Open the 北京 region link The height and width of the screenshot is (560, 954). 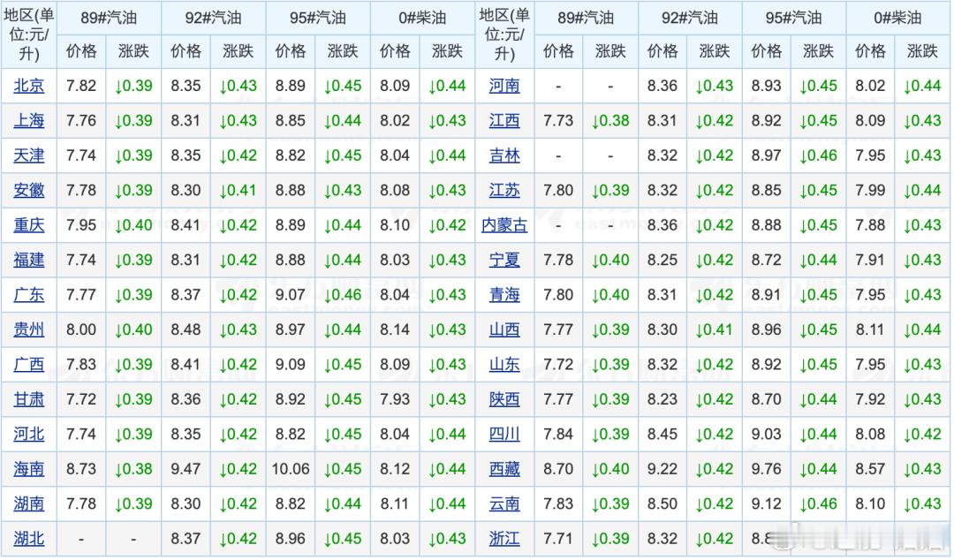(28, 86)
